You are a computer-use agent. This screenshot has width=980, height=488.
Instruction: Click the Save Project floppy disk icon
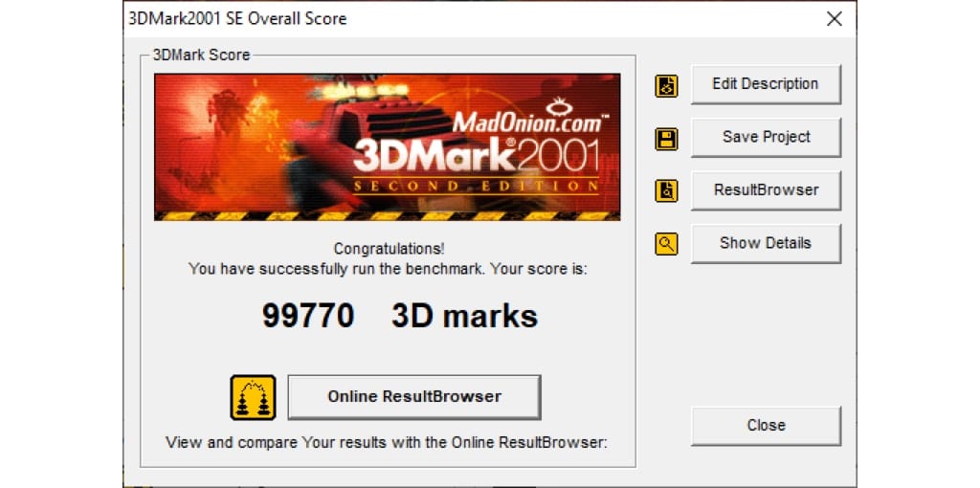coord(666,139)
